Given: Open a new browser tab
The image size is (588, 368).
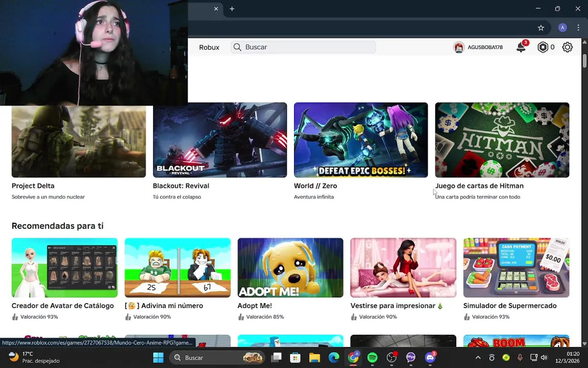Looking at the screenshot, I should point(232,9).
